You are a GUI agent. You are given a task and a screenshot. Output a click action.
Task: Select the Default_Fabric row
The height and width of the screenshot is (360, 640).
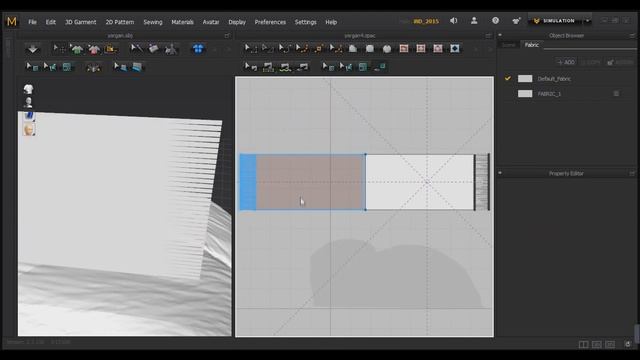point(567,78)
